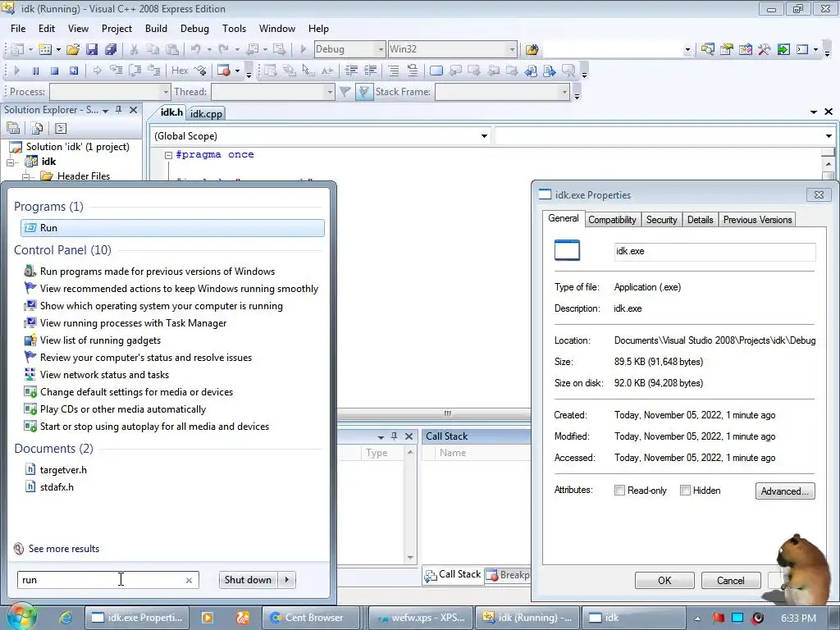The width and height of the screenshot is (840, 630).
Task: Select the Call Stack bottom tab
Action: click(x=453, y=575)
